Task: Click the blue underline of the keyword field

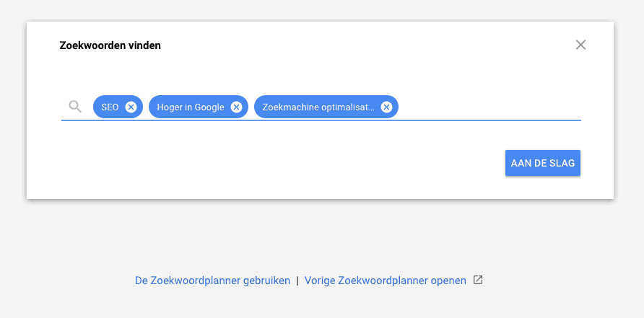Action: [x=321, y=120]
